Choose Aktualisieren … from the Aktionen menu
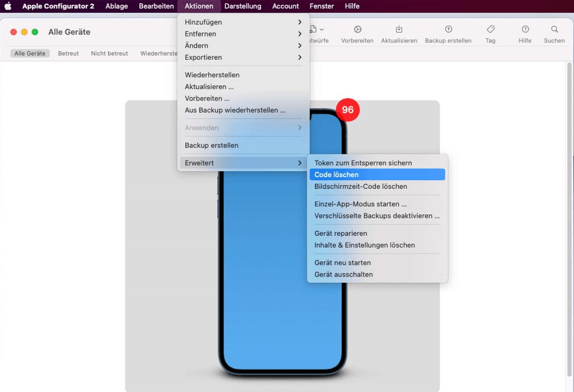 click(243, 86)
